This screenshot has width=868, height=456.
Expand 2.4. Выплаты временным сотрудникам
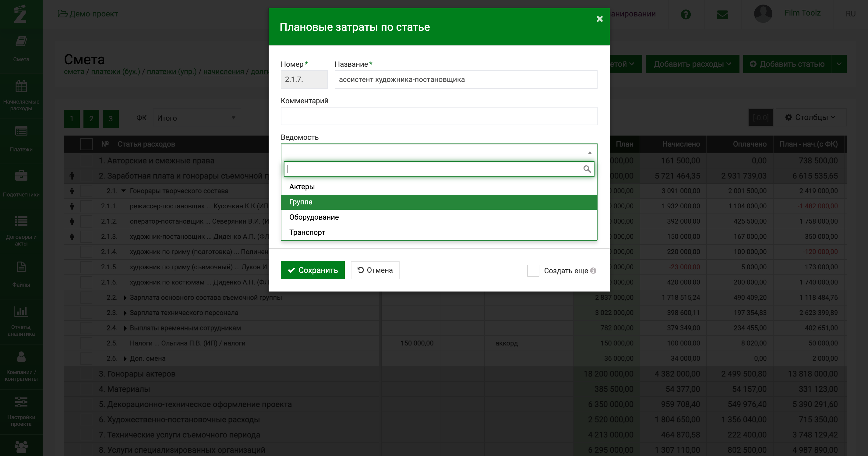tap(125, 328)
